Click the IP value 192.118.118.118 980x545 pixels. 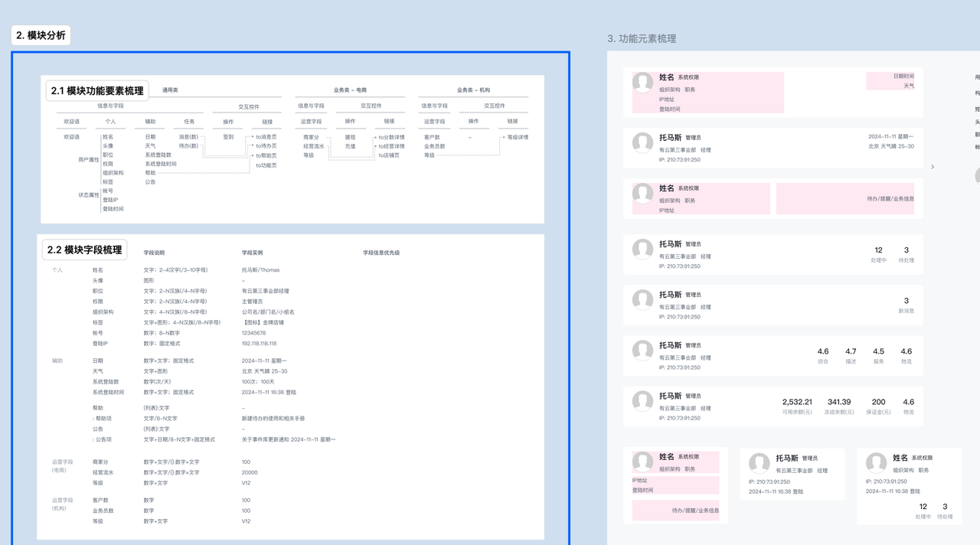pyautogui.click(x=260, y=344)
